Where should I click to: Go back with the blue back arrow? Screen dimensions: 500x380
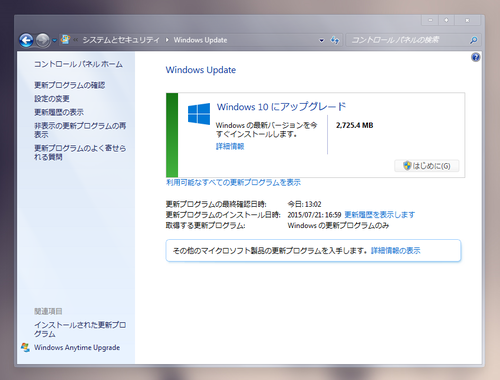[x=26, y=40]
